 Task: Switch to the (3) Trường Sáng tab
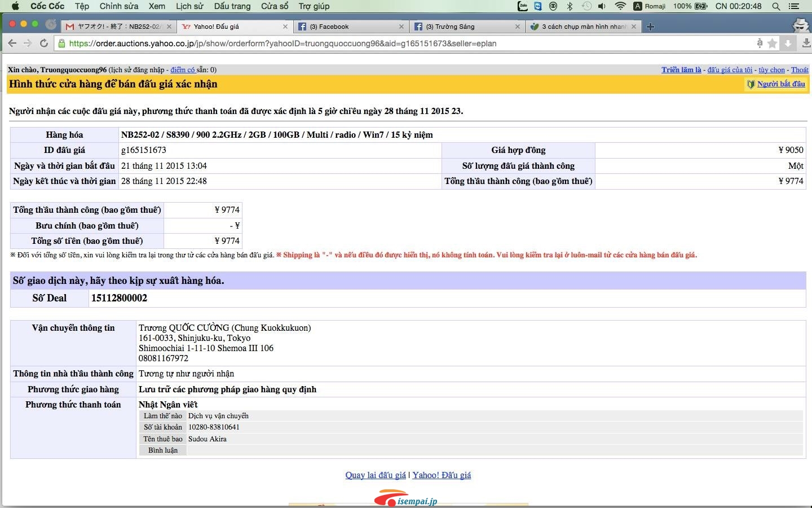tap(467, 27)
